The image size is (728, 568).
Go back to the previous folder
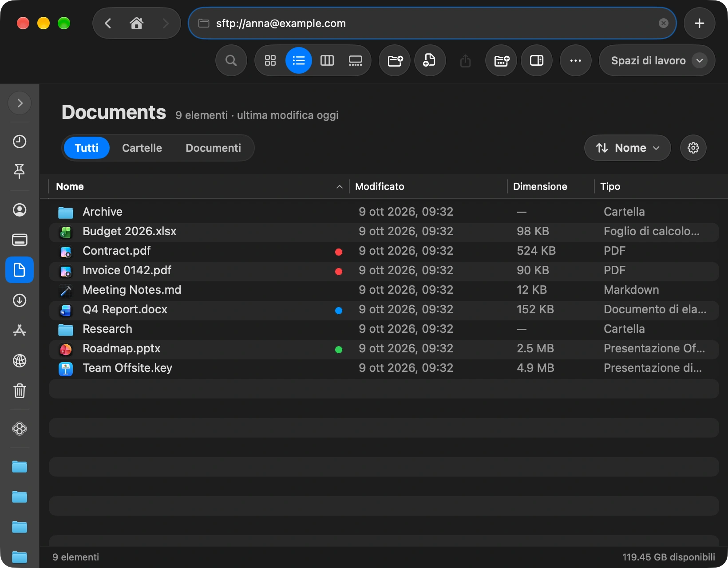click(x=108, y=23)
